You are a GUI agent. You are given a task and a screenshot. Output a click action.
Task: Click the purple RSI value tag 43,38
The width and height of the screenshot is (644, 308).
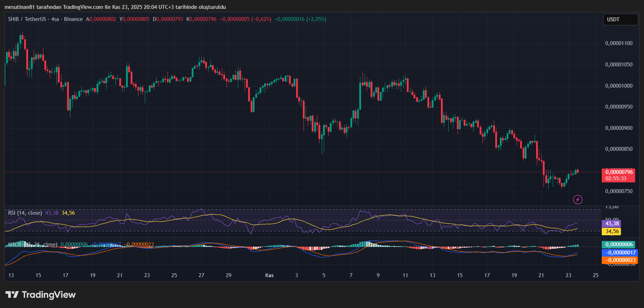(612, 224)
